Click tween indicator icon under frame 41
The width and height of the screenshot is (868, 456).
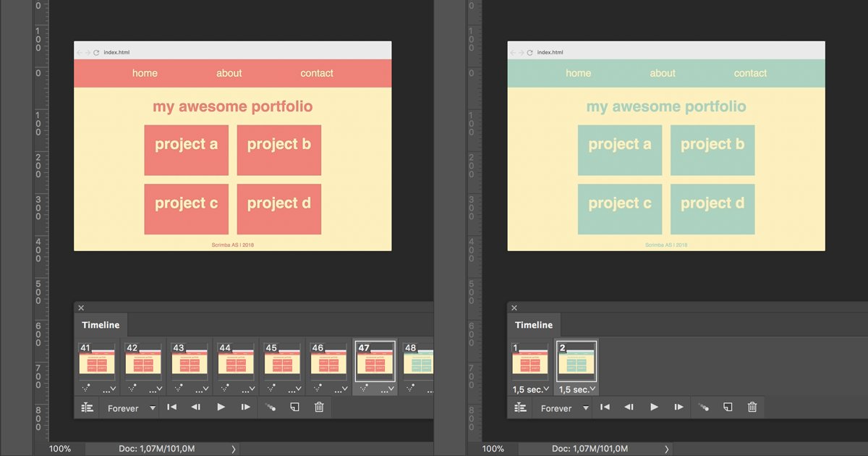click(87, 388)
